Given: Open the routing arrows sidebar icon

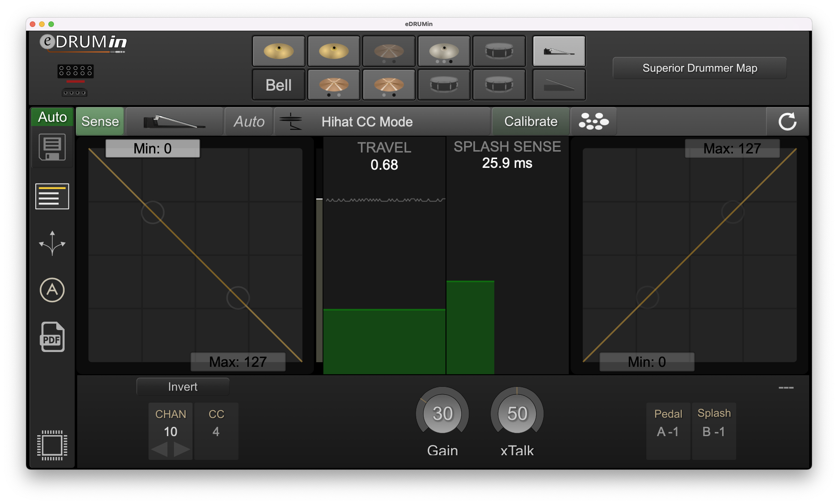Looking at the screenshot, I should [x=52, y=243].
